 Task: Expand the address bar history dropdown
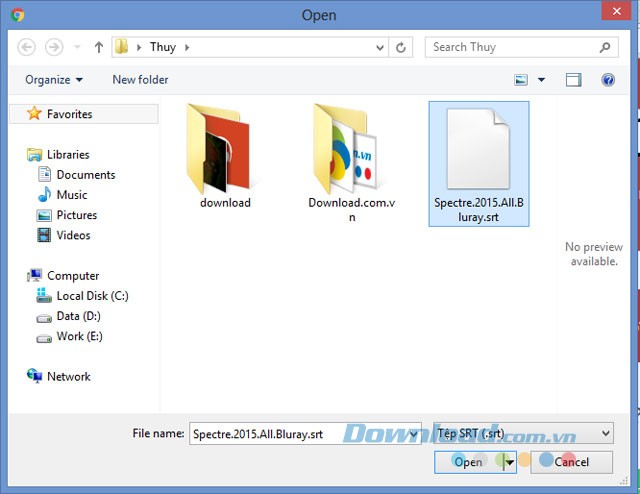[380, 47]
